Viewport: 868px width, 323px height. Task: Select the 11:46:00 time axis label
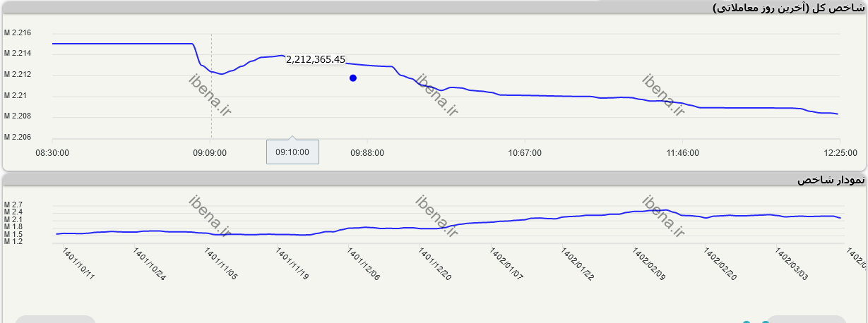click(682, 152)
